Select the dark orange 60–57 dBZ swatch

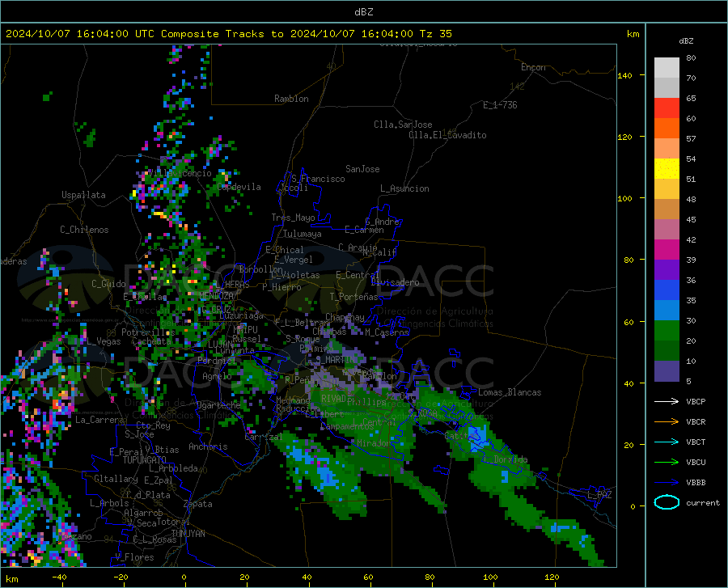coord(667,129)
